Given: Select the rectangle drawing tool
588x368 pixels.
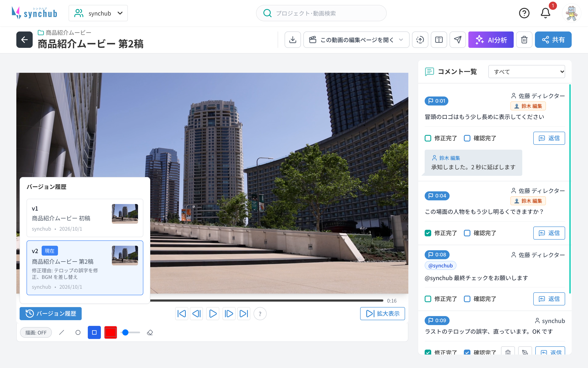Looking at the screenshot, I should [94, 332].
